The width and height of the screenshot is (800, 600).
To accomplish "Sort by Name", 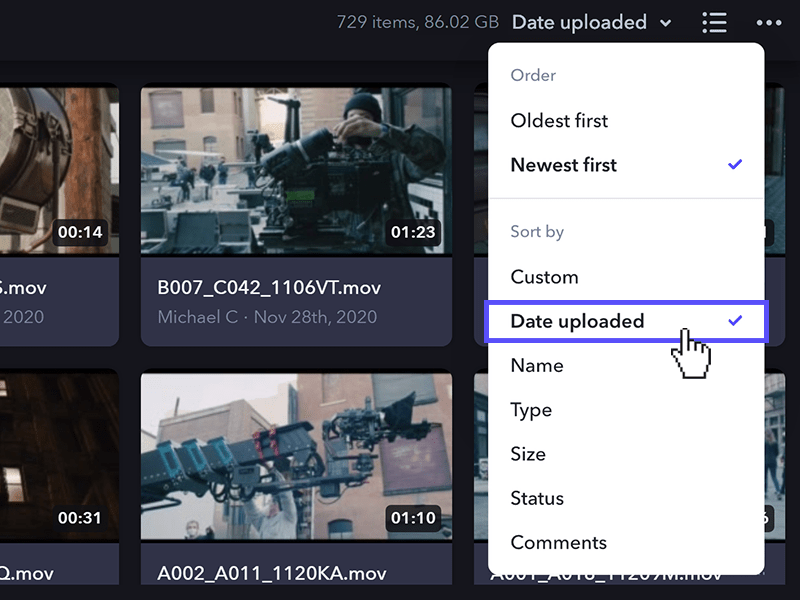I will pyautogui.click(x=626, y=365).
